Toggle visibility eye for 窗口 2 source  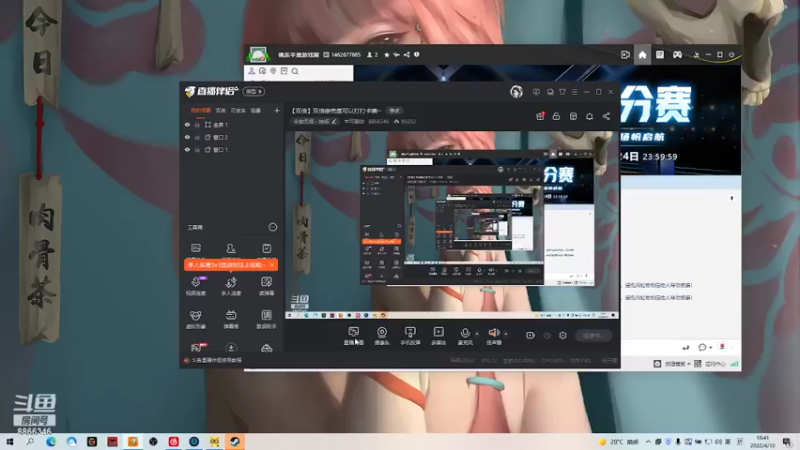tap(187, 137)
